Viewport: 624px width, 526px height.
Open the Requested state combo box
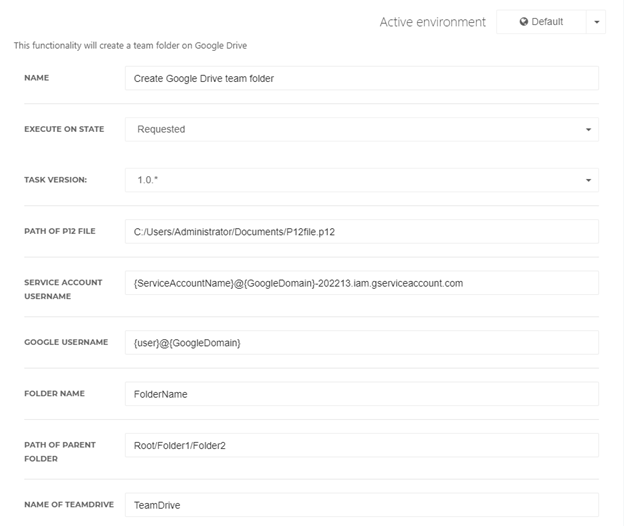[362, 129]
